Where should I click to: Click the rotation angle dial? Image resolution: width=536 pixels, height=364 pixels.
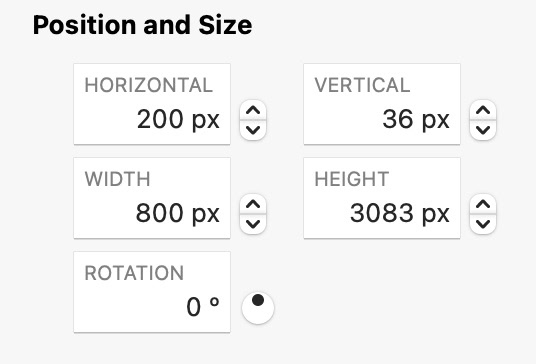[x=258, y=308]
